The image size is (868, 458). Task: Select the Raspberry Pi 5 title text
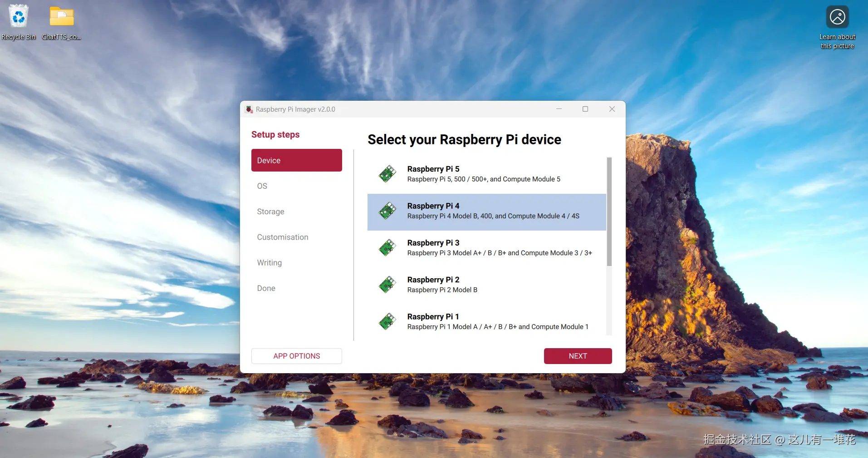pos(433,169)
